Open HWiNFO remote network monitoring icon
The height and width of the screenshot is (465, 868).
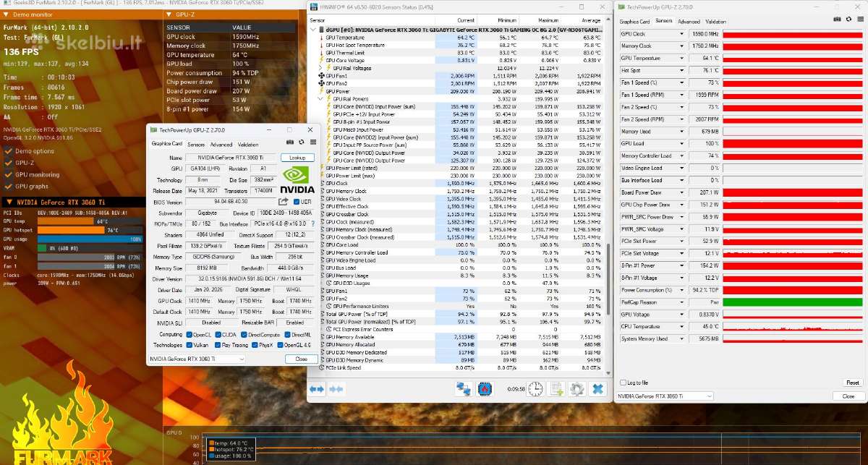point(464,389)
